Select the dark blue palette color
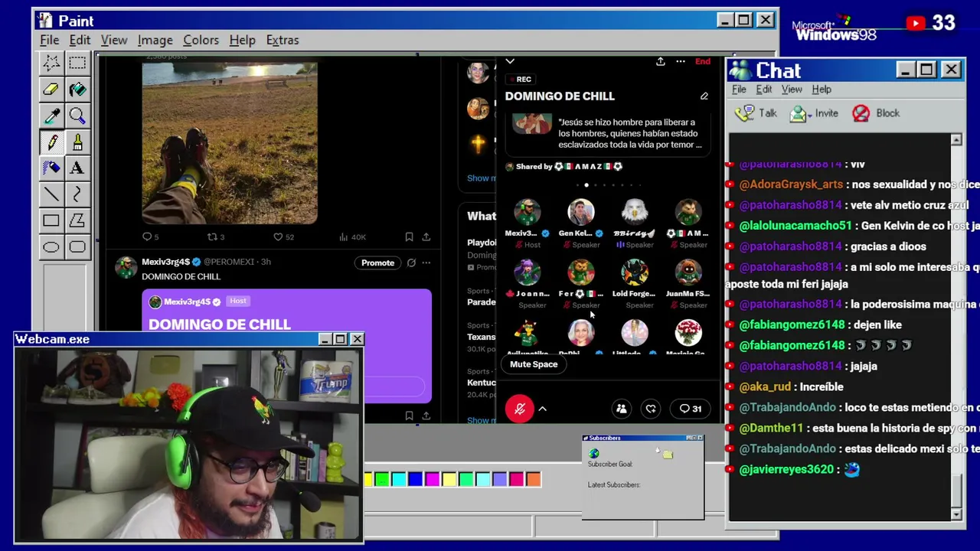 [x=415, y=480]
